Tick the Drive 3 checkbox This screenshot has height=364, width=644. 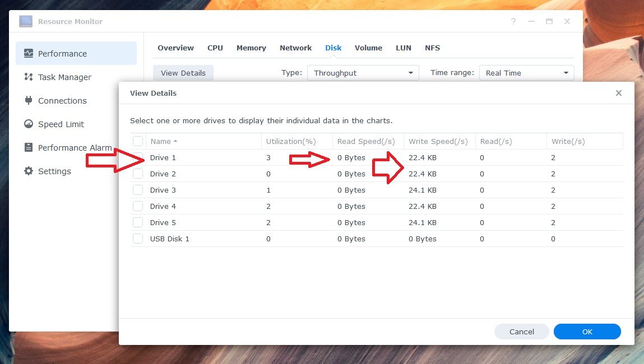tap(138, 190)
